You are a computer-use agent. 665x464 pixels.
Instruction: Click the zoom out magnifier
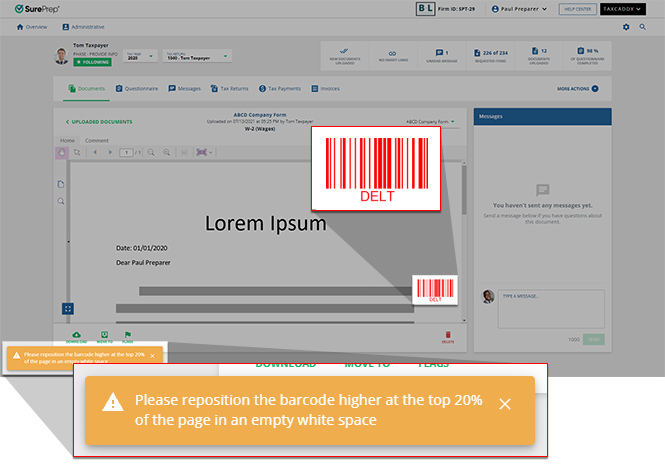click(151, 152)
